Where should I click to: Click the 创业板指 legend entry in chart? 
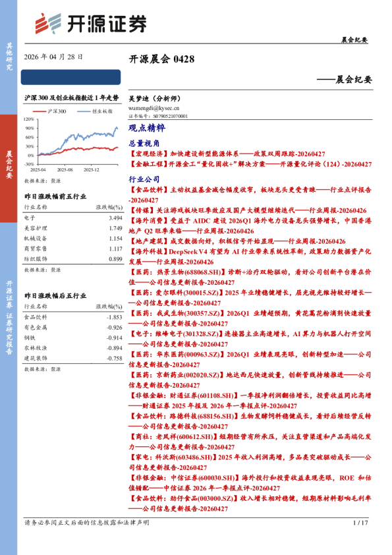(95, 111)
